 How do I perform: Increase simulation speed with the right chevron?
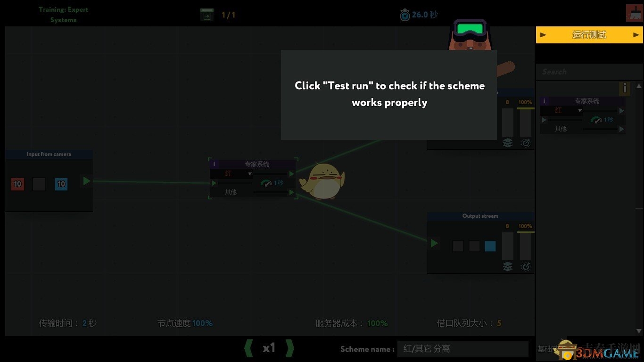tap(289, 348)
